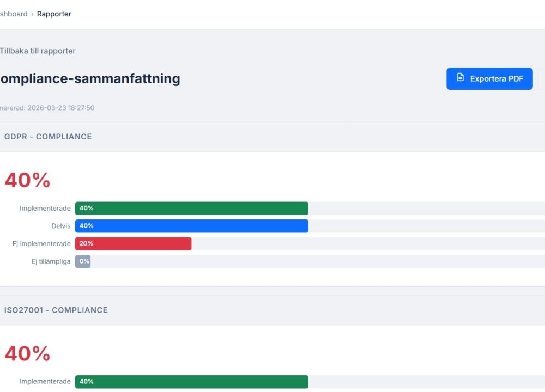545x392 pixels.
Task: Select the GDPR green Implementerade 40% bar
Action: pyautogui.click(x=191, y=208)
